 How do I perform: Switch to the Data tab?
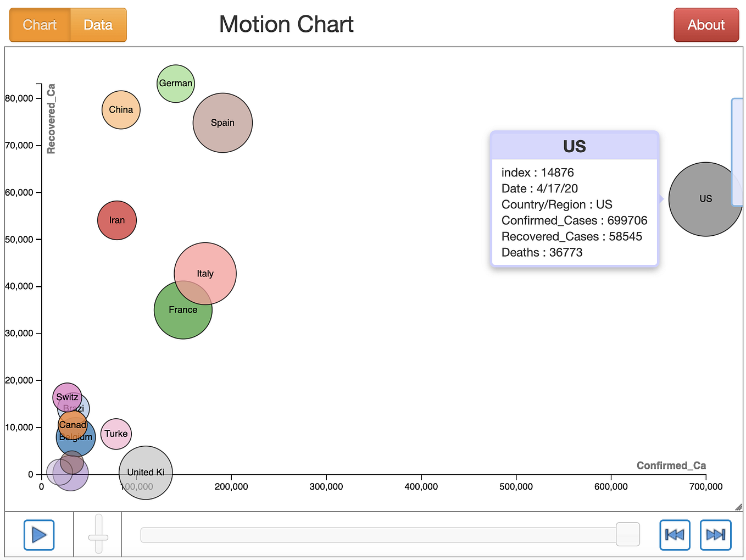[98, 25]
